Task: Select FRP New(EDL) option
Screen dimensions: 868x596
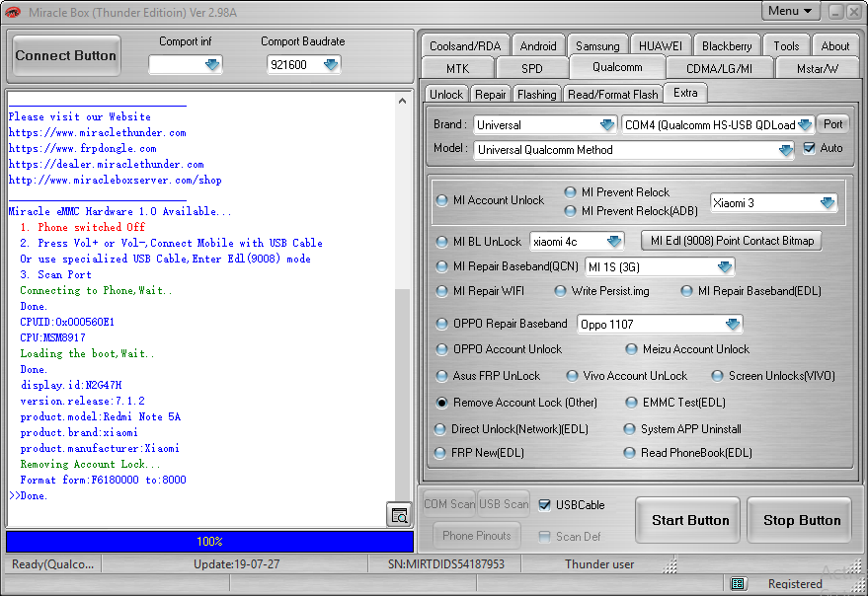Action: [440, 453]
